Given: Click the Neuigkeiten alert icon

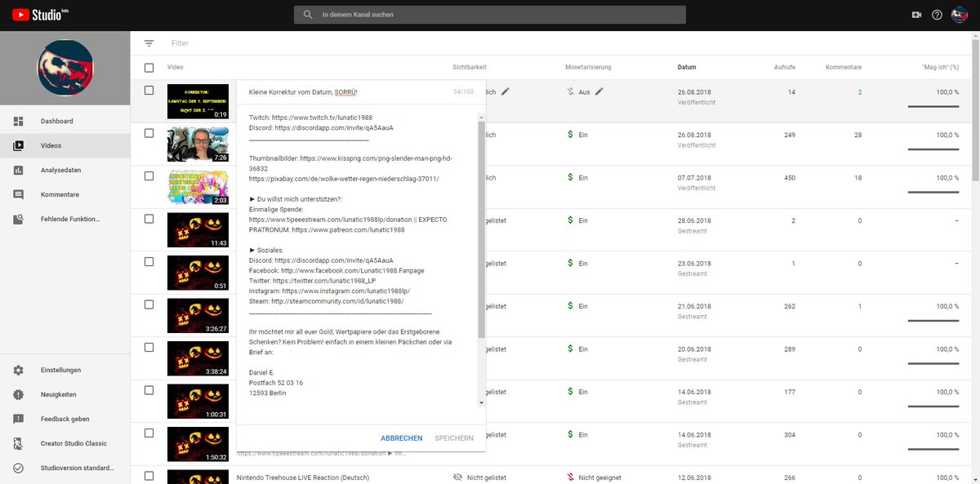Looking at the screenshot, I should (19, 394).
